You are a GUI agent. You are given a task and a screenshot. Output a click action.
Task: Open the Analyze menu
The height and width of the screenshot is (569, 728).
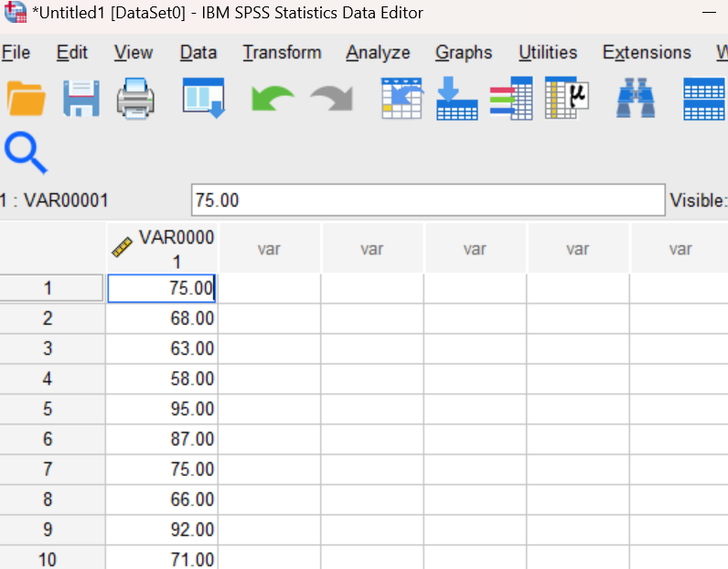click(378, 52)
